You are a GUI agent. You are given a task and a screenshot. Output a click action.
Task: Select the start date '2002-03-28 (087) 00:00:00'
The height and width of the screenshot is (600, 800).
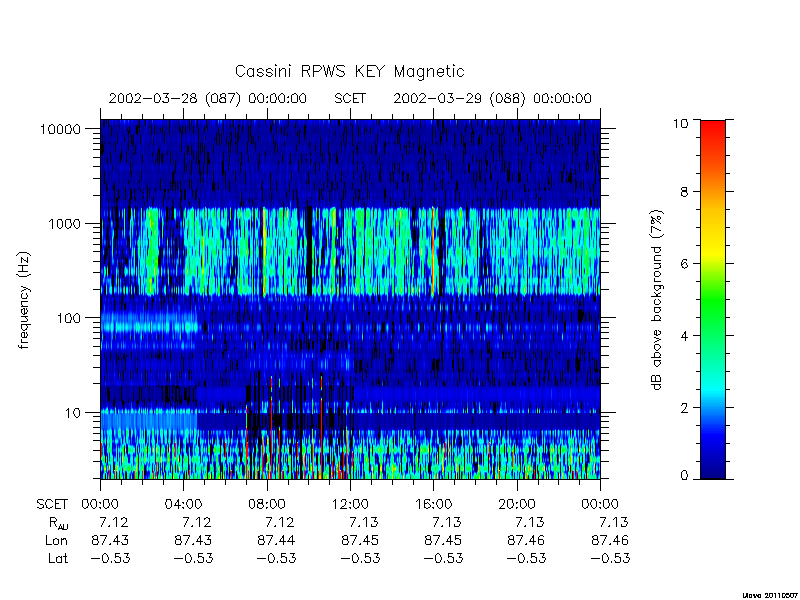[x=208, y=98]
